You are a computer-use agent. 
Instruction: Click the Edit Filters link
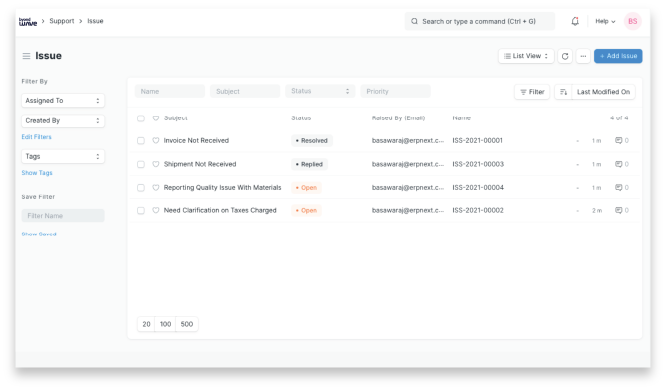37,137
